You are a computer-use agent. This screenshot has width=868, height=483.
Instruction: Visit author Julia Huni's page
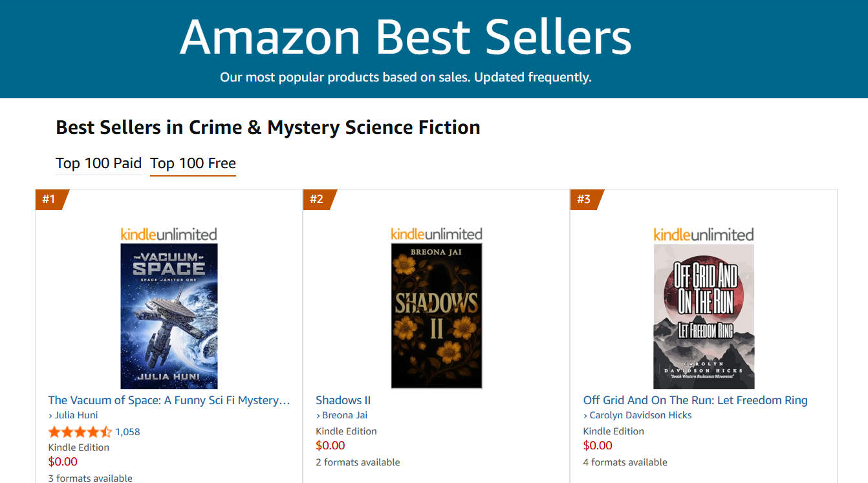(x=76, y=415)
